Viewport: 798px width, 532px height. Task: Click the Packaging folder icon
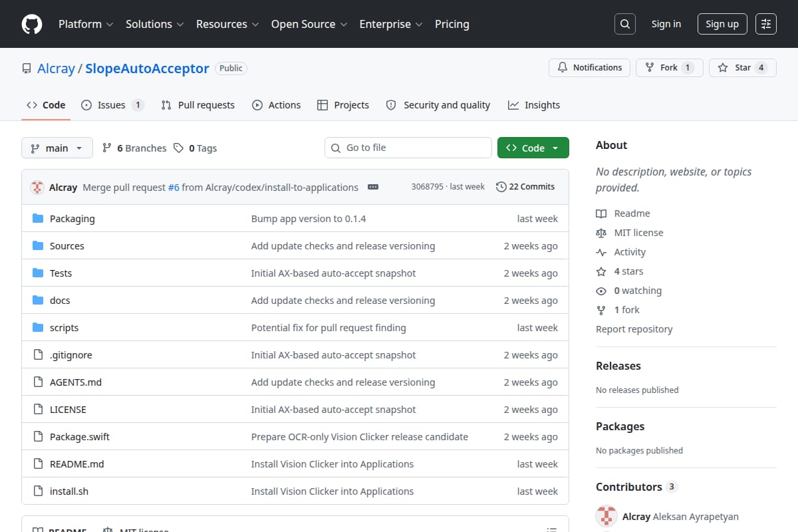click(38, 219)
